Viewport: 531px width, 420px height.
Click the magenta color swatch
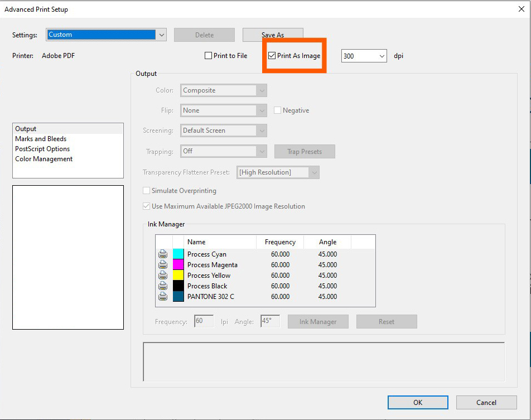pos(178,264)
